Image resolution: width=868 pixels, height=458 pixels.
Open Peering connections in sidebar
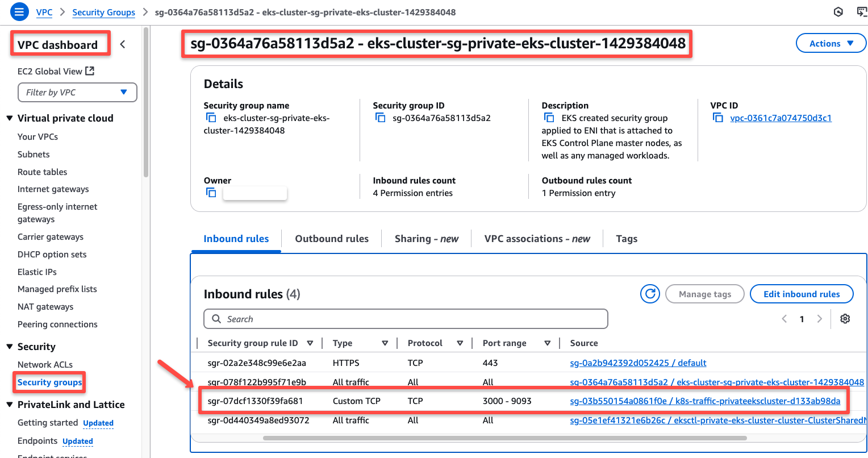[x=57, y=324]
